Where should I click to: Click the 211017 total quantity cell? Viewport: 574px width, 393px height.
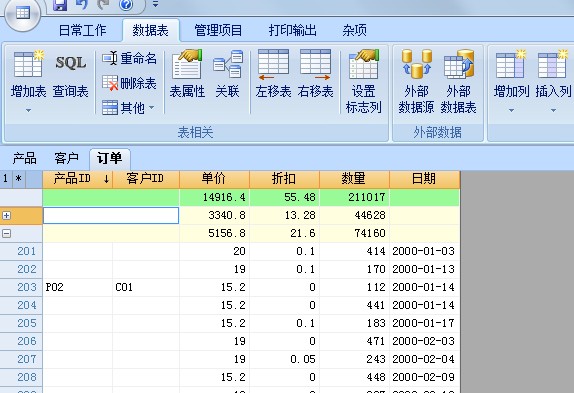point(354,198)
